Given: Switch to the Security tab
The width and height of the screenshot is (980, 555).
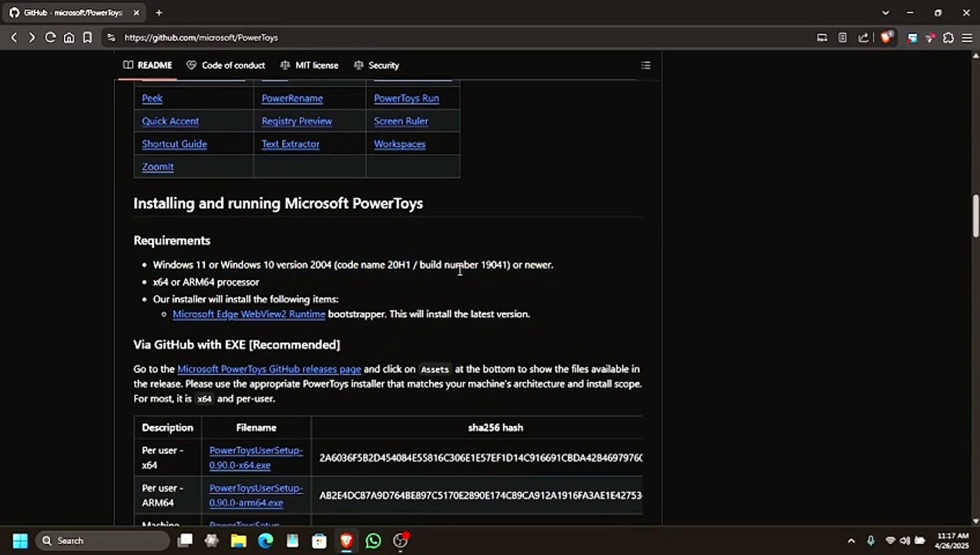Looking at the screenshot, I should (x=376, y=66).
